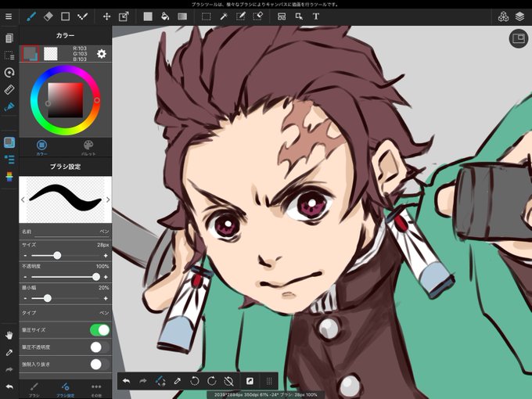This screenshot has width=532, height=399.
Task: Show previous brush preview arrow
Action: 23,199
